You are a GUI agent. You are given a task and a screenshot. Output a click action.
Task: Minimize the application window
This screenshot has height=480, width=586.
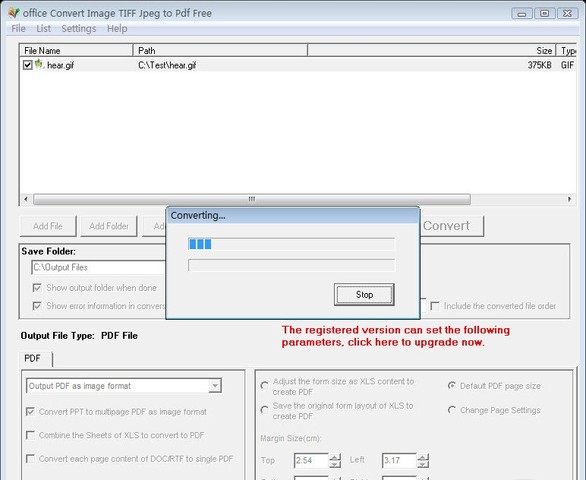(522, 13)
